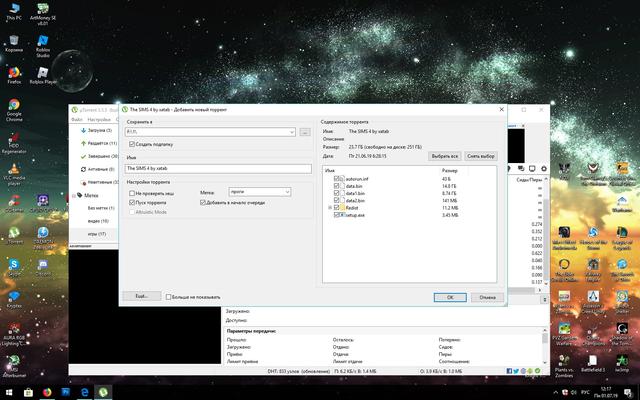Viewport: 640px width, 400px height.
Task: Expand the Redist folder tree node
Action: [x=330, y=208]
